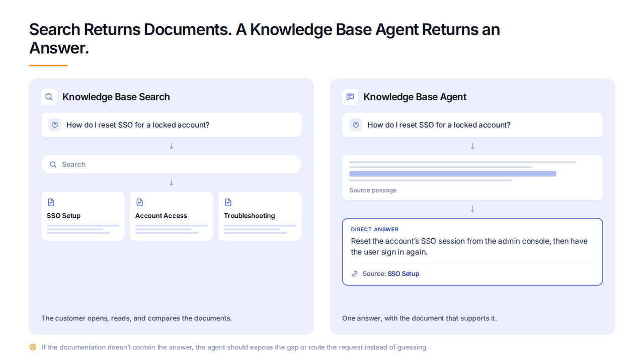Screen dimensions: 644x362
Task: Click the question text in the Agent panel
Action: click(439, 125)
